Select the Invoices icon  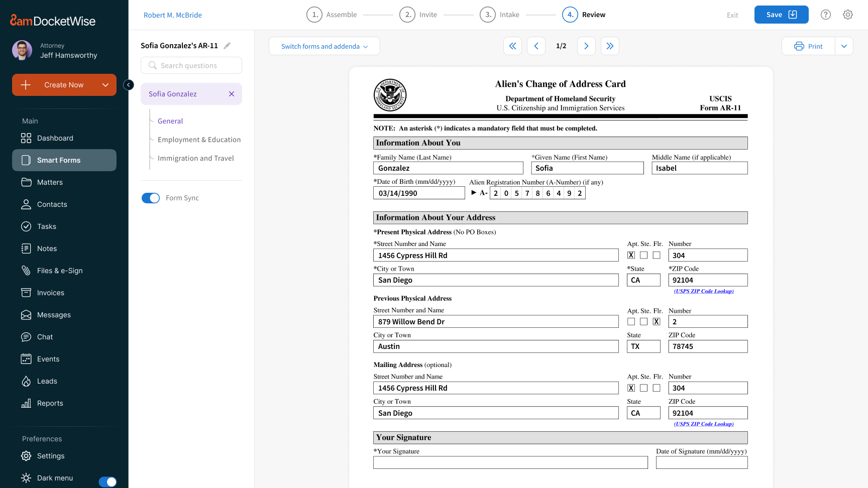(27, 293)
